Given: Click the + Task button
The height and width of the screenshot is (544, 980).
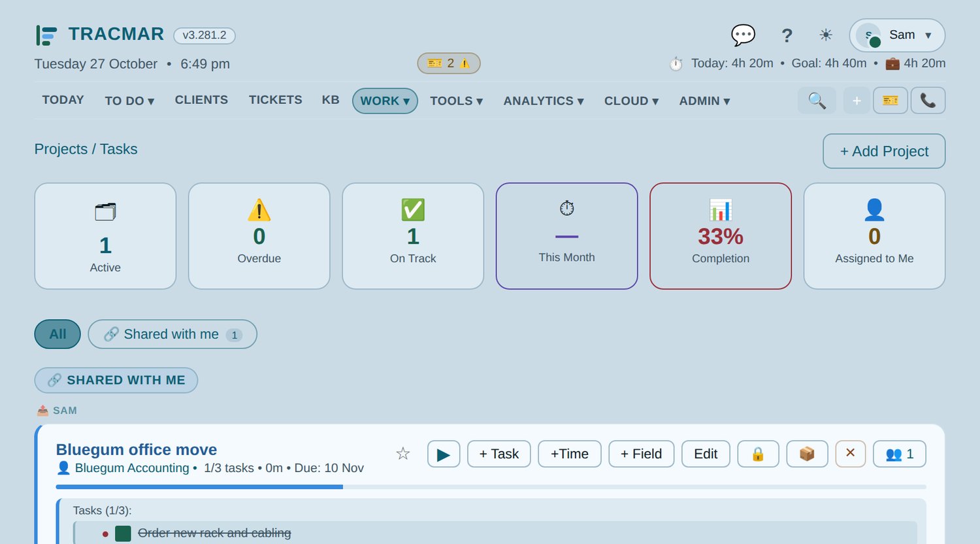Looking at the screenshot, I should coord(499,454).
